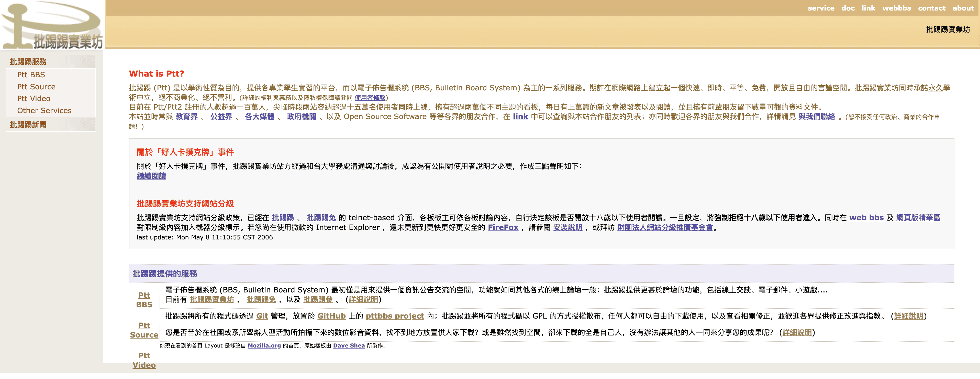The width and height of the screenshot is (980, 379).
Task: Click the Mozilla.org link
Action: coord(264,345)
